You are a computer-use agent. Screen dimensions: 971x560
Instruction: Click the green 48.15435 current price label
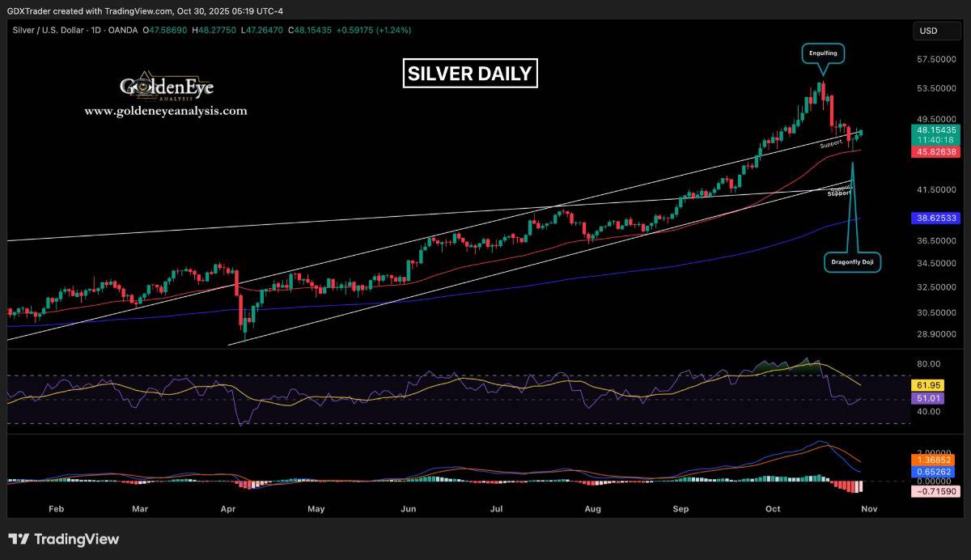tap(936, 129)
